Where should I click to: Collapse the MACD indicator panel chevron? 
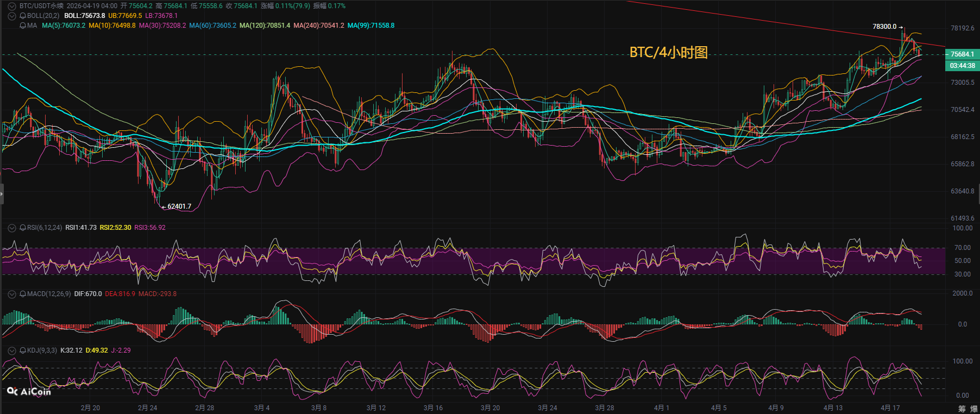pos(11,294)
